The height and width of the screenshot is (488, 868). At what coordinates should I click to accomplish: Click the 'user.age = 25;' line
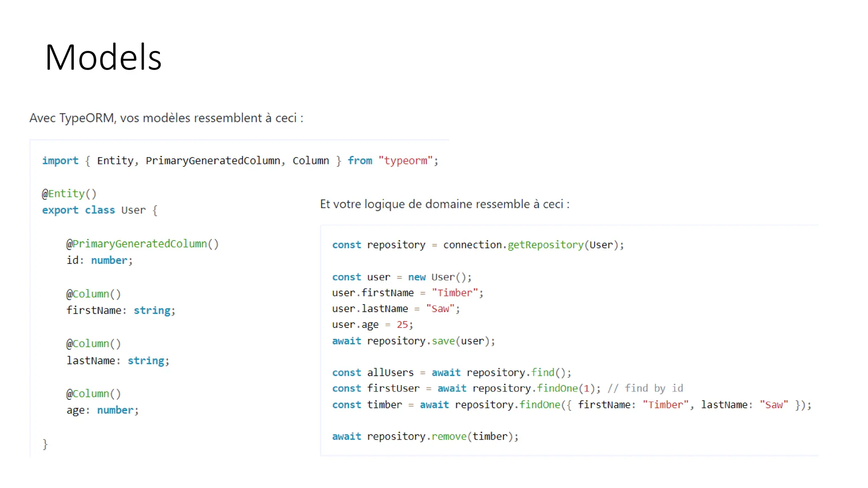(x=372, y=325)
